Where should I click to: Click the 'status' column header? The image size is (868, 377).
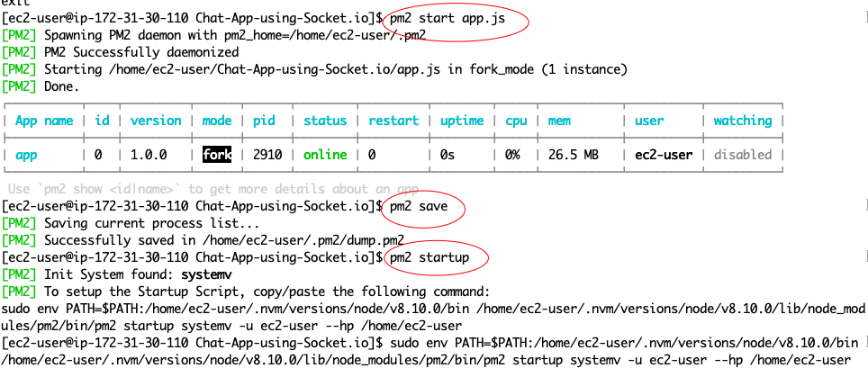tap(325, 121)
